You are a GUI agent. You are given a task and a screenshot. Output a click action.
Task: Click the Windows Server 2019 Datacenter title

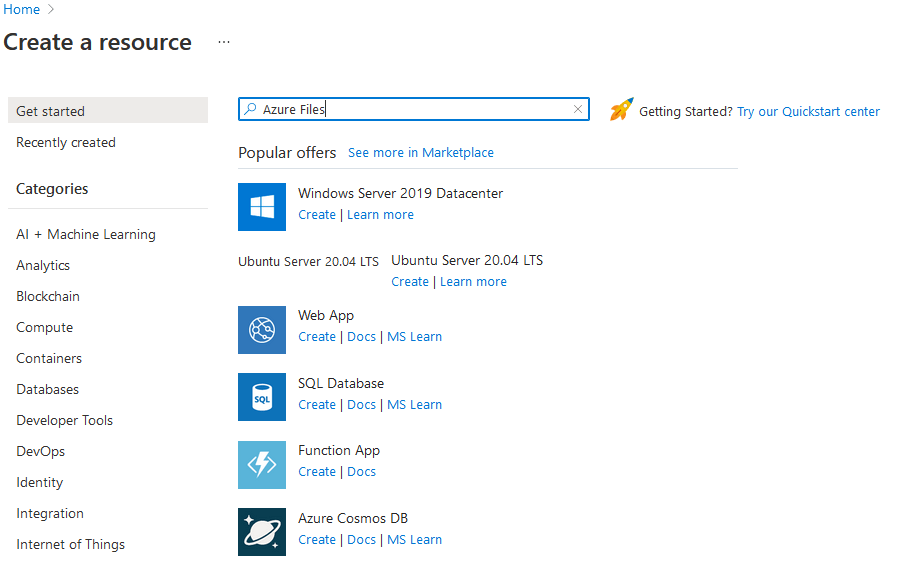tap(400, 194)
